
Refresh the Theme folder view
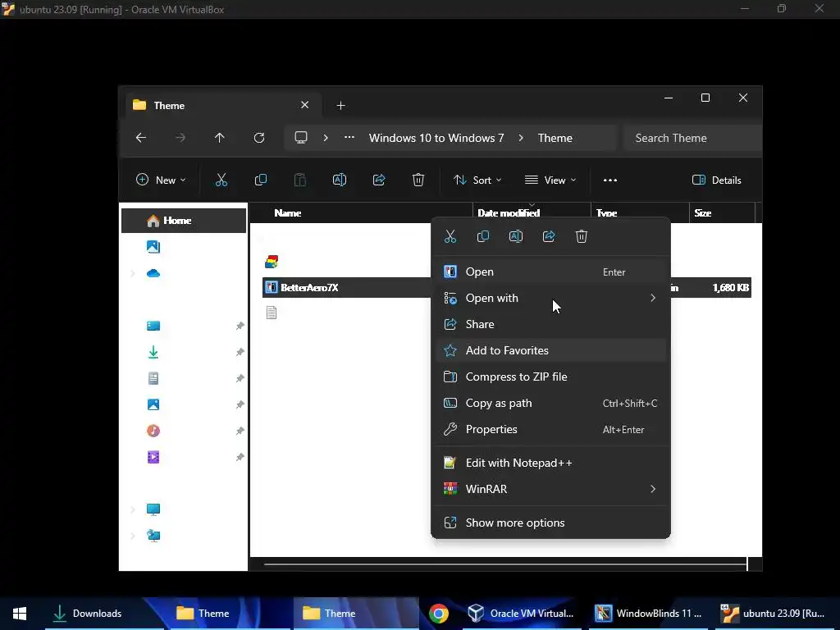tap(259, 138)
